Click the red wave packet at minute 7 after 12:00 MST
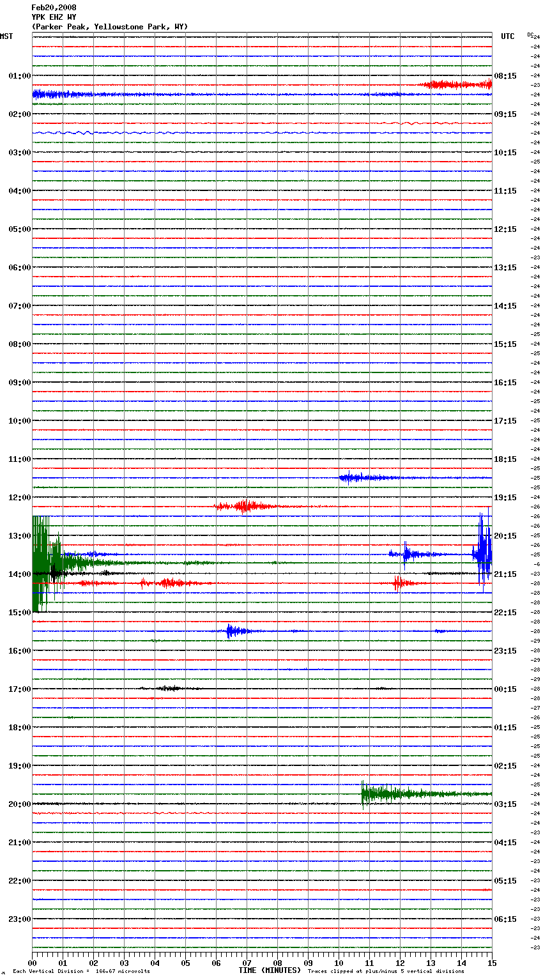The width and height of the screenshot is (543, 980). 246,507
